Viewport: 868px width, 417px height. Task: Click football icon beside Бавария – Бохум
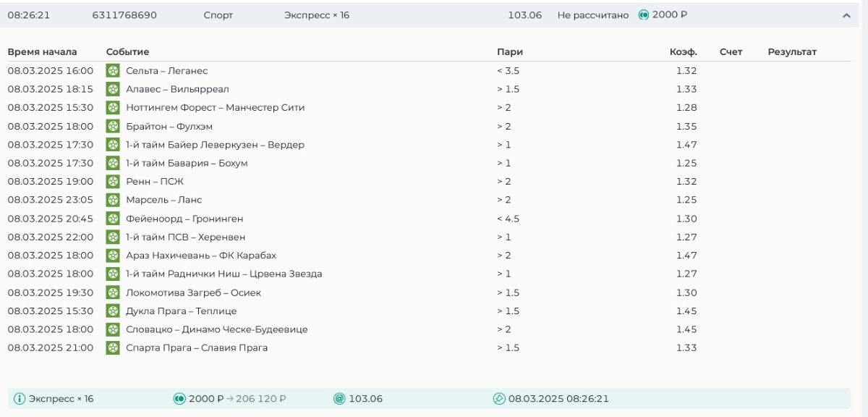[113, 163]
